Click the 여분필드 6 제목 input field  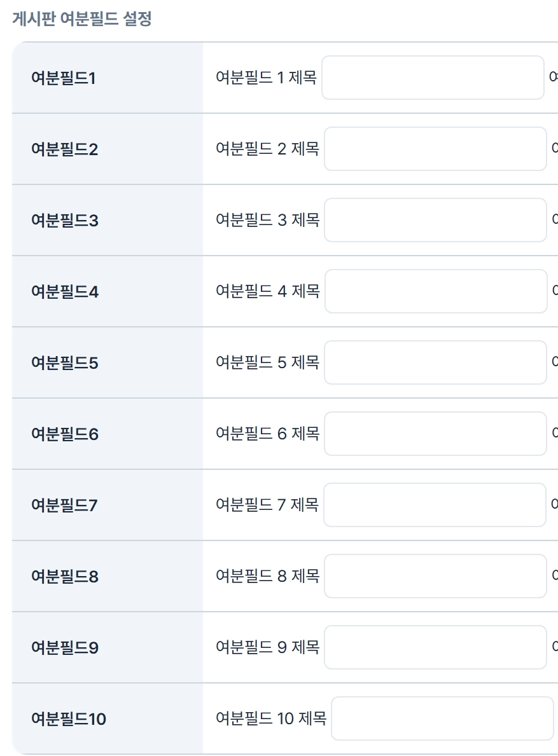[435, 434]
